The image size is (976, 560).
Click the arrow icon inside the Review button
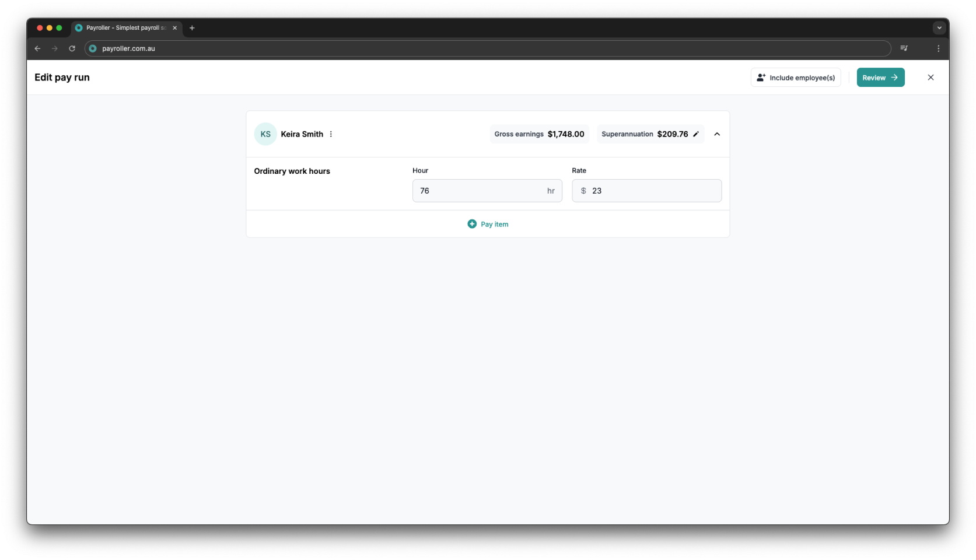click(893, 77)
